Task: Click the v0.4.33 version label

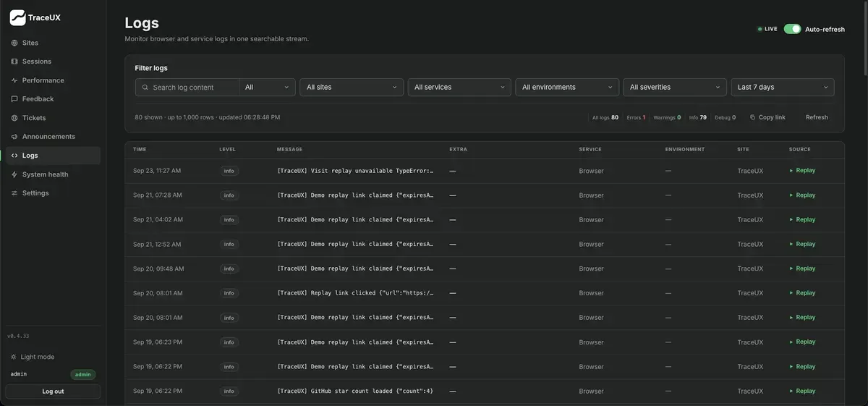Action: pyautogui.click(x=18, y=336)
